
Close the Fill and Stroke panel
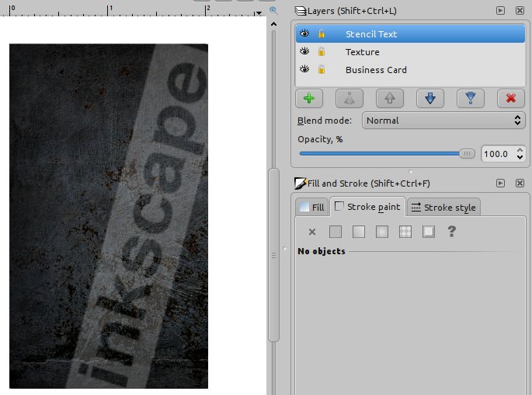click(x=520, y=183)
